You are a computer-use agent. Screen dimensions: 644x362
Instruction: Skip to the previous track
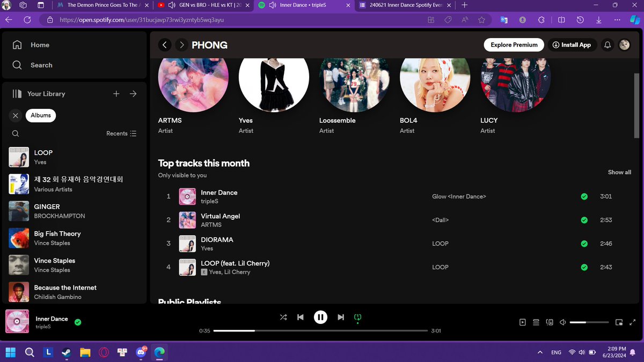301,317
